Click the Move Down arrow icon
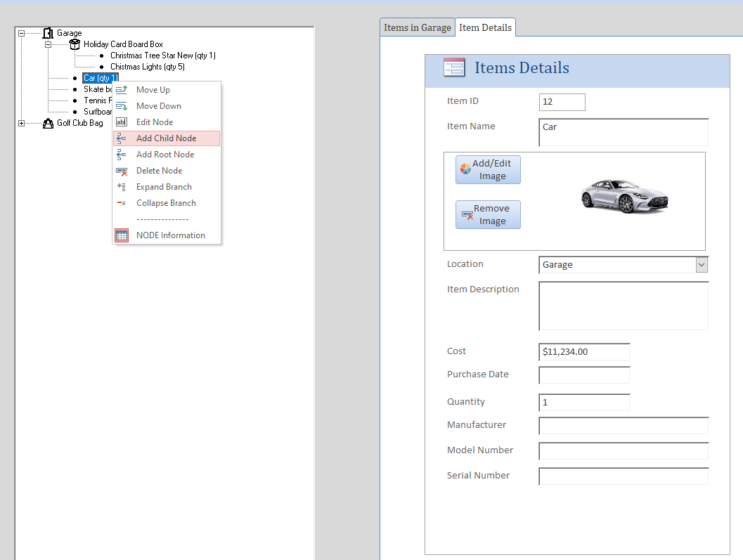743x560 pixels. click(x=122, y=106)
